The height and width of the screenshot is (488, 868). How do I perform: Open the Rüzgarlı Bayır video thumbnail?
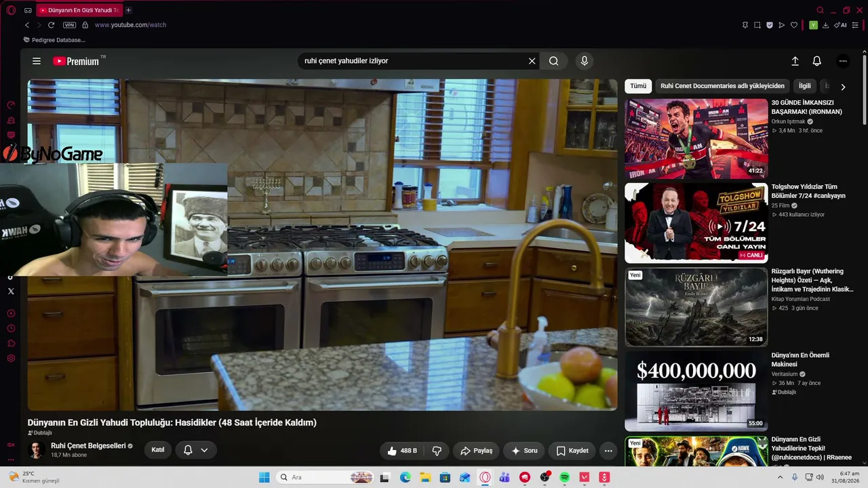696,306
